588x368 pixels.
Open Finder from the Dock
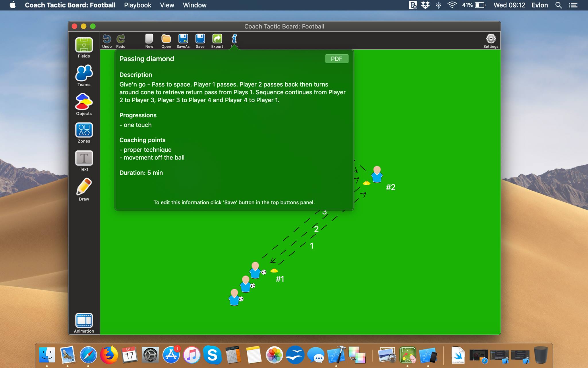[47, 355]
